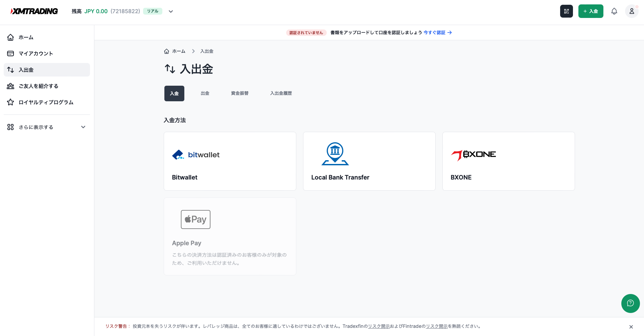Image resolution: width=644 pixels, height=336 pixels.
Task: Dismiss the risk warning banner
Action: point(631,327)
